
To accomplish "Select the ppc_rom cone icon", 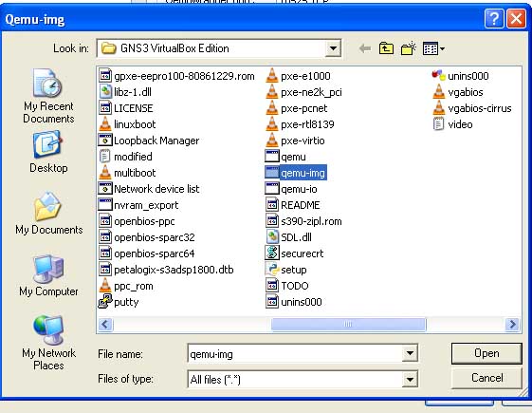I will click(105, 285).
